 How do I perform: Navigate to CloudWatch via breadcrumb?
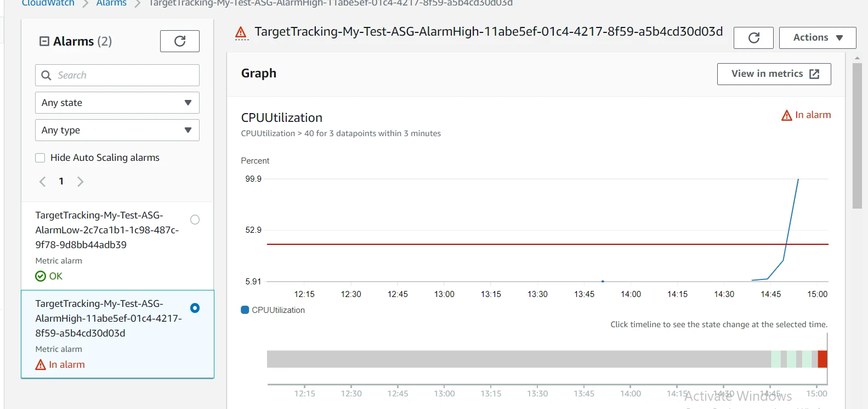47,3
